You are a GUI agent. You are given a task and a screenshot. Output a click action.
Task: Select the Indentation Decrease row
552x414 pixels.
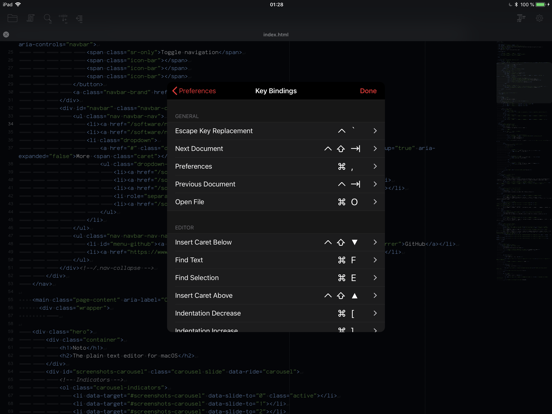pyautogui.click(x=276, y=313)
